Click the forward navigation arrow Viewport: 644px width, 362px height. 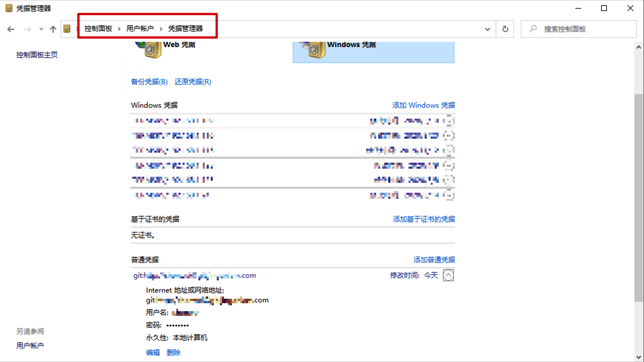coord(28,29)
